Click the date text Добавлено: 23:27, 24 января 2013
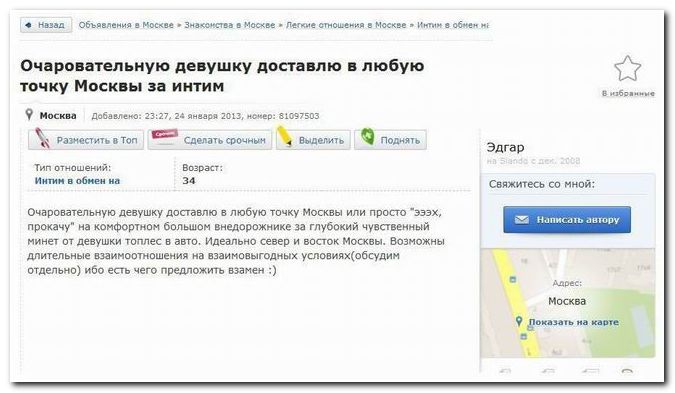This screenshot has width=675, height=393. pos(167,116)
